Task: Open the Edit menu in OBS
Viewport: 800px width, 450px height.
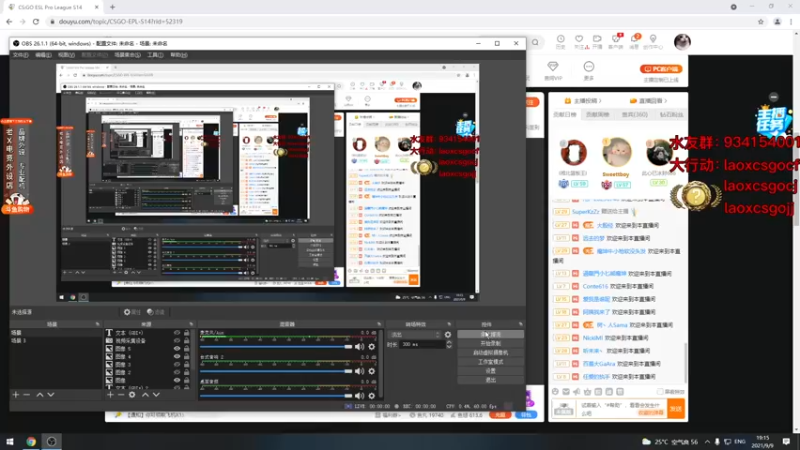Action: click(x=43, y=55)
